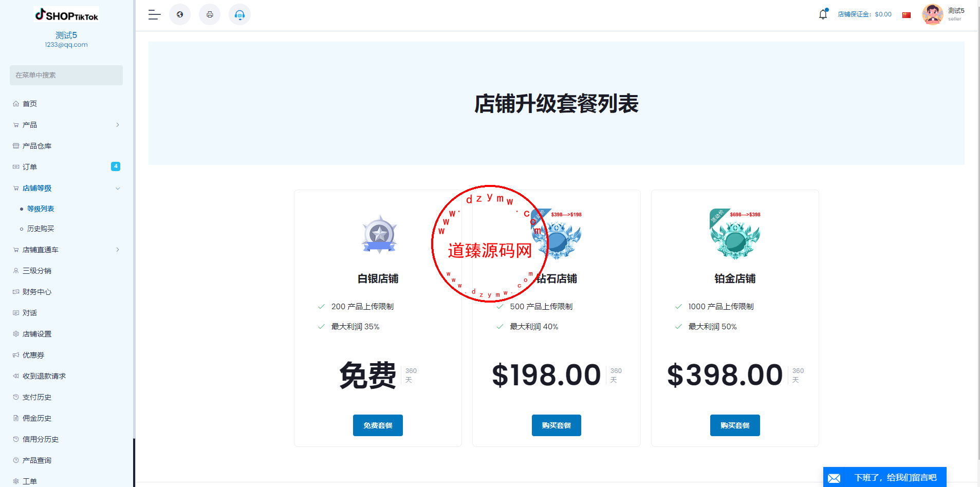
Task: Open the customer service headset icon
Action: coord(239,14)
